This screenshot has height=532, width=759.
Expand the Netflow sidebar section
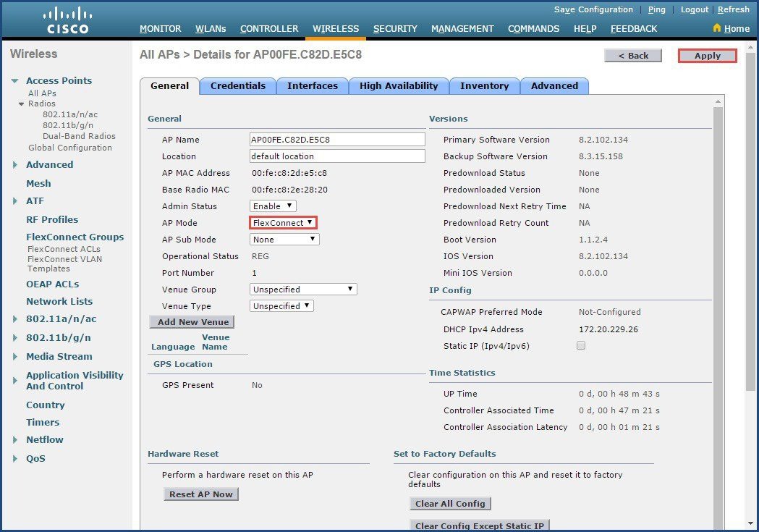15,440
